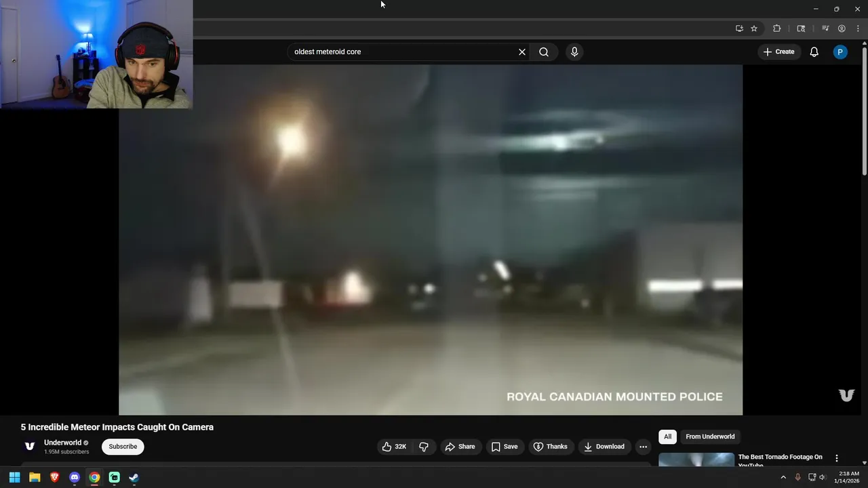Click the install app icon in address bar

pos(739,28)
